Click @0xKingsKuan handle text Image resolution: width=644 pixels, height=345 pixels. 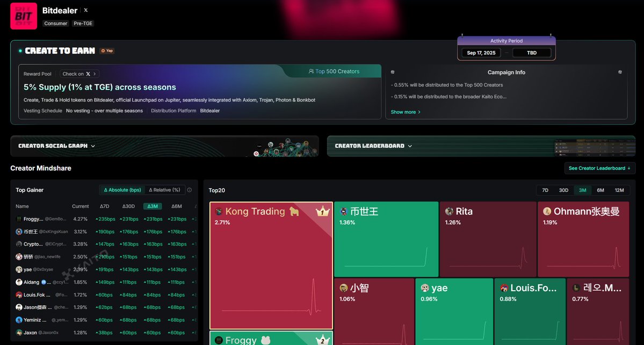pos(53,232)
